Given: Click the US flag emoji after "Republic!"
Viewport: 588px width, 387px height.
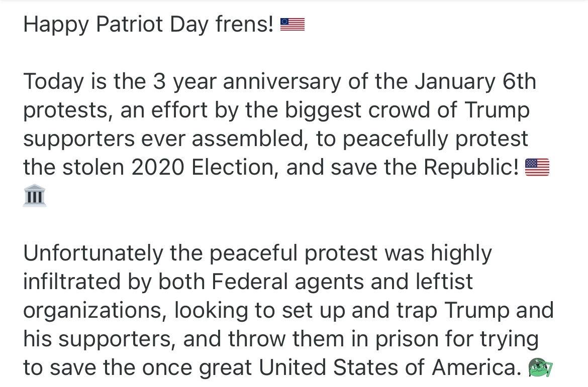Looking at the screenshot, I should pyautogui.click(x=537, y=167).
